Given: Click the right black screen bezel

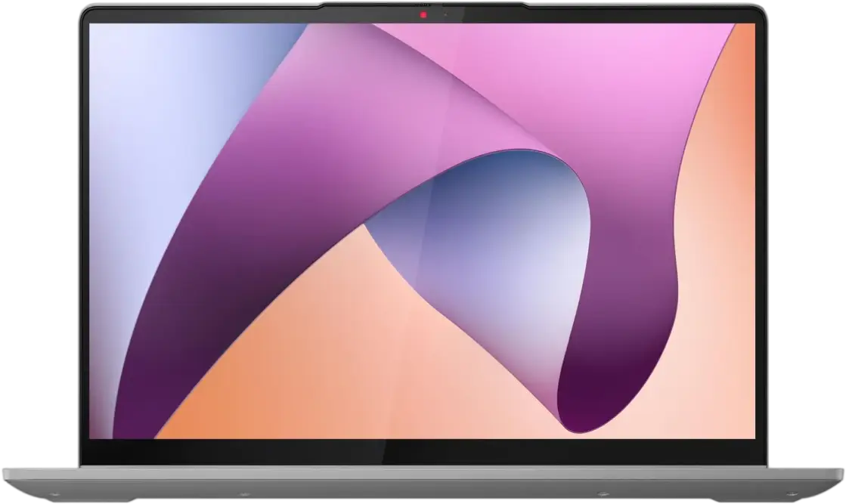Looking at the screenshot, I should (761, 227).
